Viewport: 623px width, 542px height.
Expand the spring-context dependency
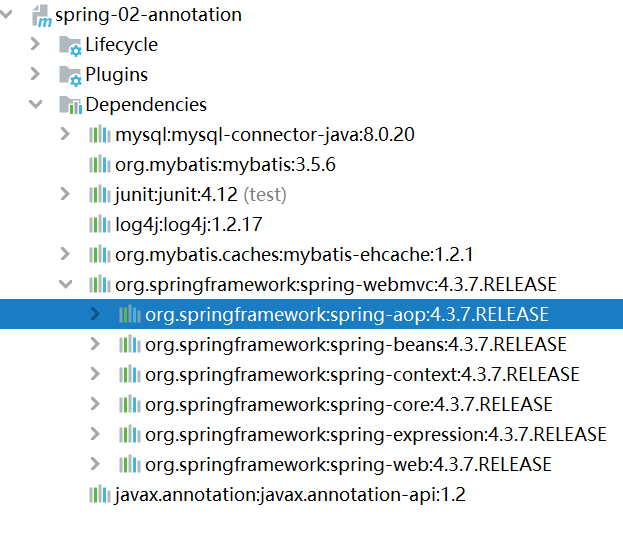pos(95,374)
